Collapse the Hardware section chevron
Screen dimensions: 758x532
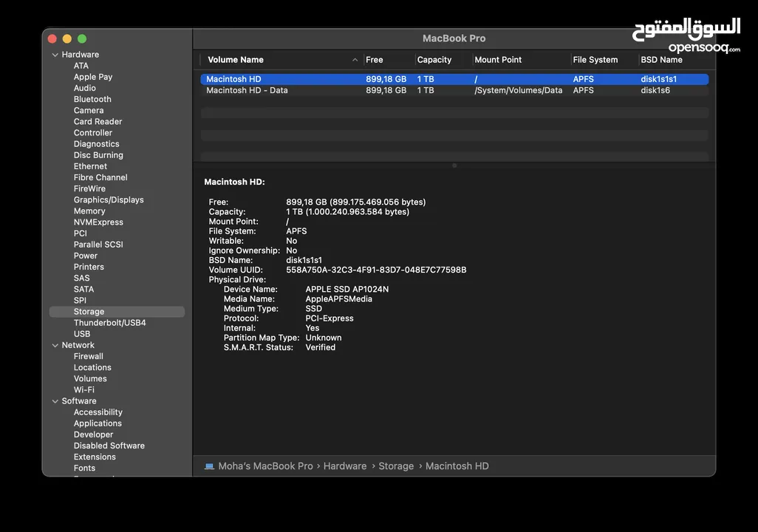(x=55, y=55)
